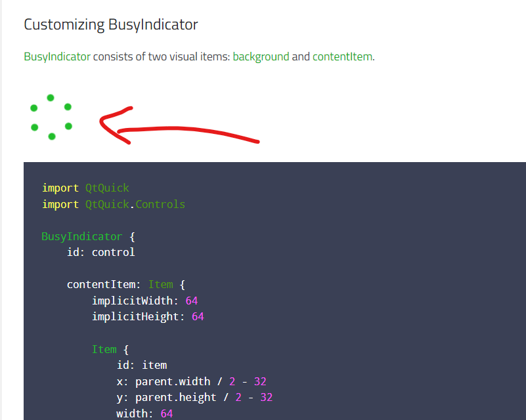This screenshot has height=420, width=526.
Task: Click the green dotted busy indicator animation
Action: coord(51,117)
